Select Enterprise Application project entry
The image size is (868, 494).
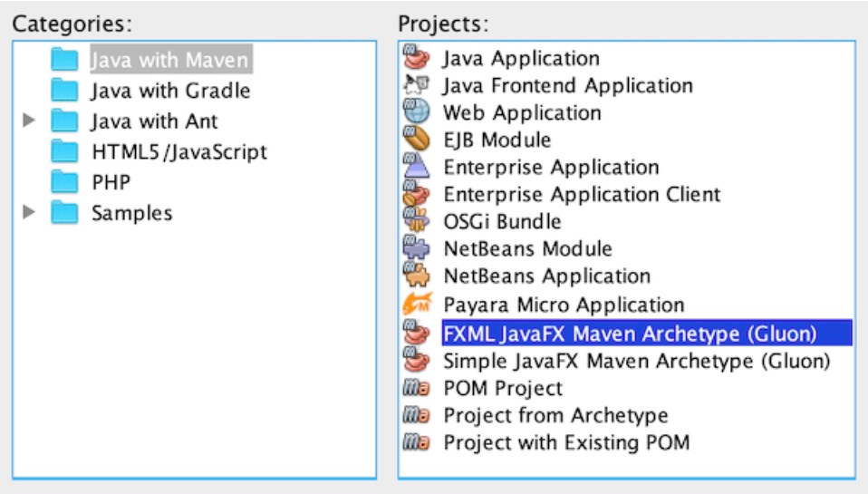click(x=552, y=167)
